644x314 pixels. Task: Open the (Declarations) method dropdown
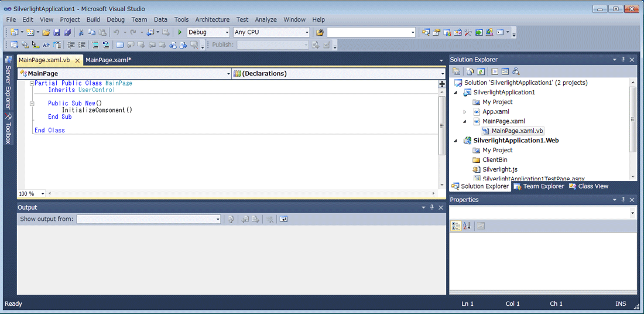[x=443, y=74]
